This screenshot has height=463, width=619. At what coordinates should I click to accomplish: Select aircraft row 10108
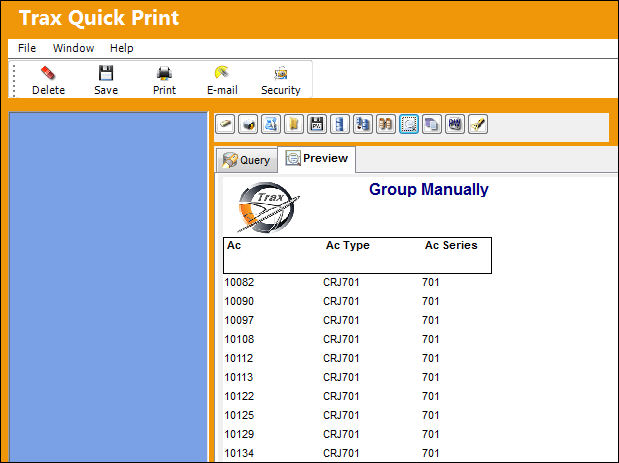332,339
